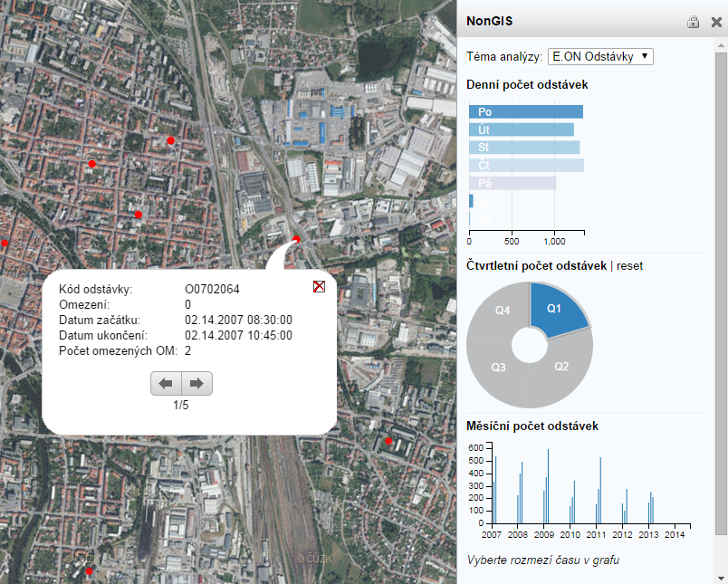Click the lock icon in NonGIS panel header
Viewport: 728px width, 584px height.
tap(693, 22)
